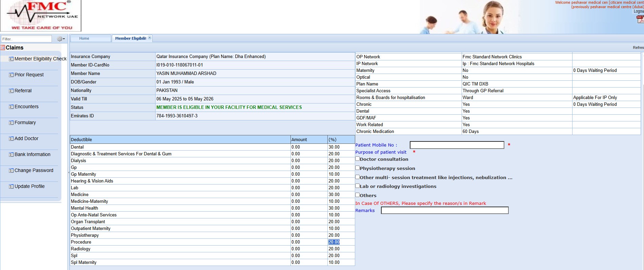Enable the Physiotherapy session checkbox
Image resolution: width=644 pixels, height=270 pixels.
click(x=357, y=168)
